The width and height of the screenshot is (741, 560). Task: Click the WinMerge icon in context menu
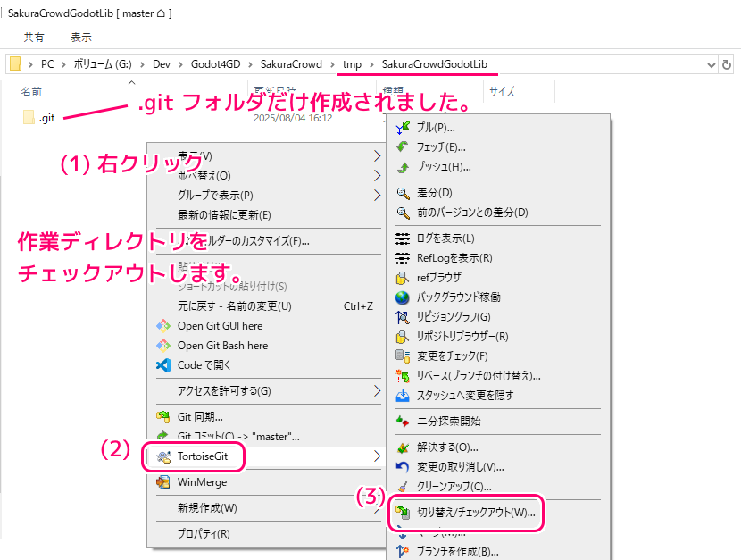tap(163, 482)
